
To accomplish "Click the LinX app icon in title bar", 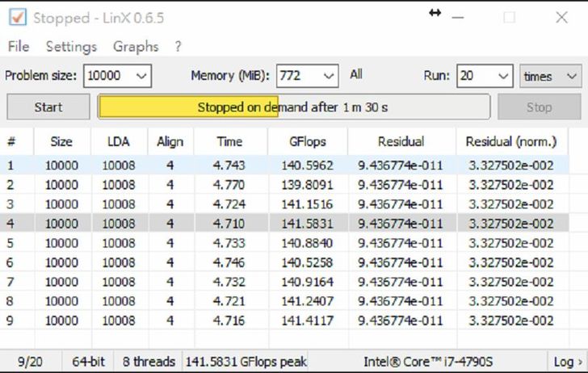I will [16, 17].
